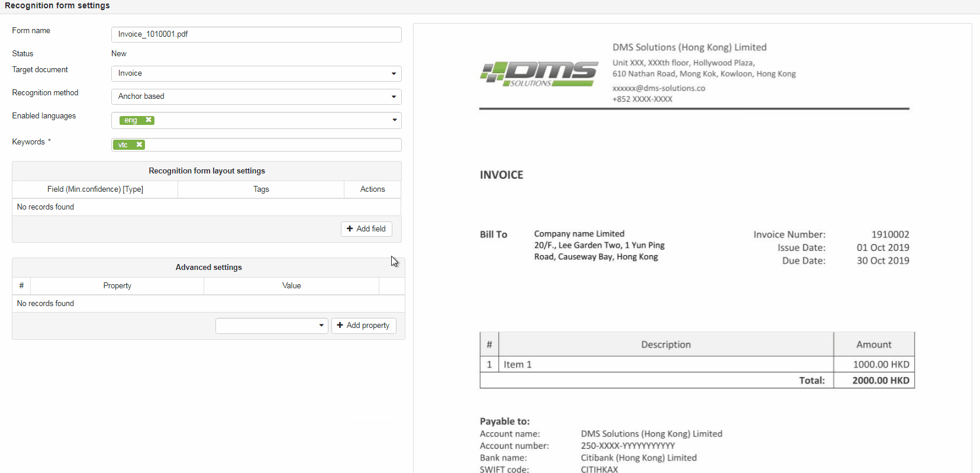This screenshot has width=980, height=473.
Task: Click the INVOICE heading in the document preview
Action: pos(501,175)
